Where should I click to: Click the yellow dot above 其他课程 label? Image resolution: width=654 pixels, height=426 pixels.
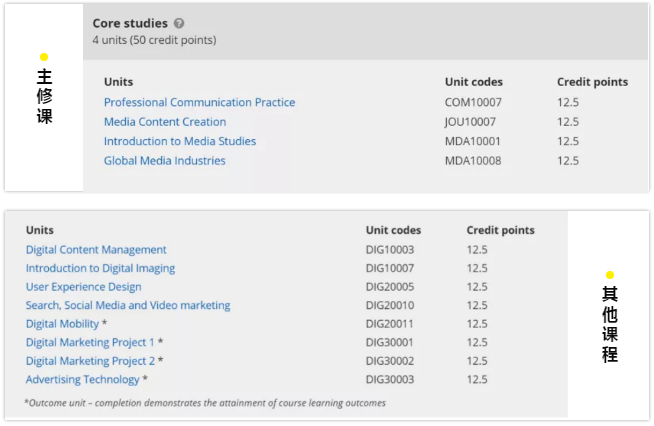(x=609, y=275)
